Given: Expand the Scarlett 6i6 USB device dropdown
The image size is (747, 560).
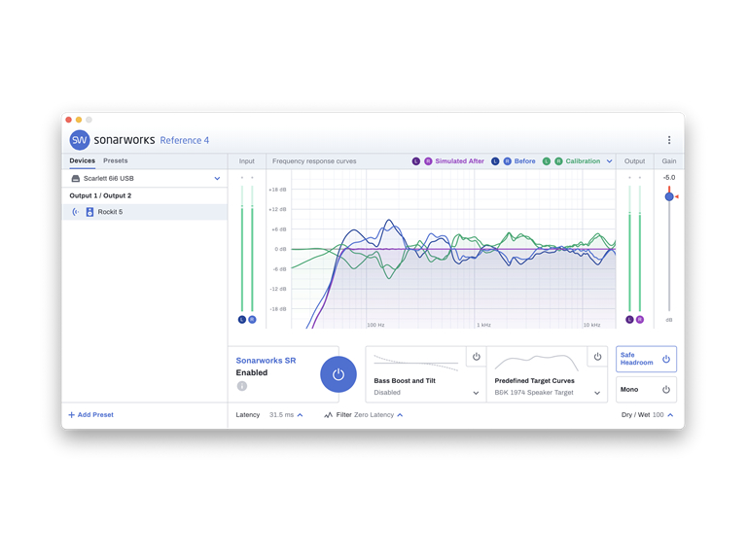Looking at the screenshot, I should click(x=217, y=179).
